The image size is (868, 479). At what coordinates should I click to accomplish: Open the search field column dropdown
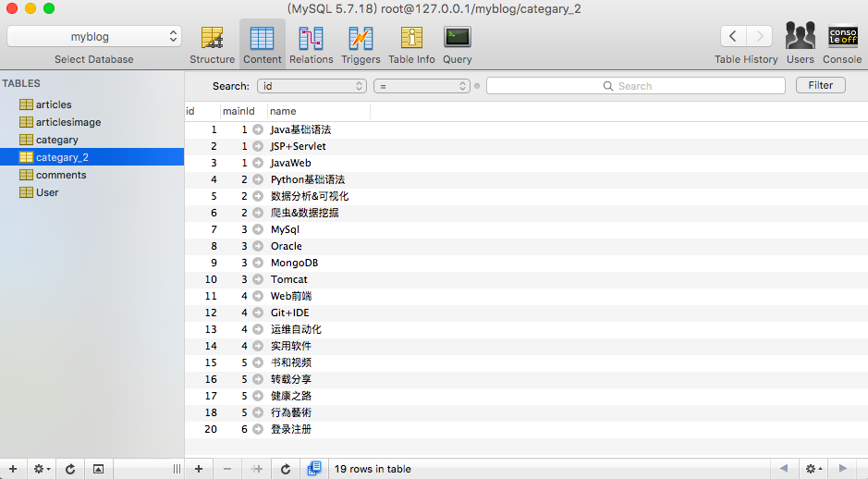click(312, 86)
